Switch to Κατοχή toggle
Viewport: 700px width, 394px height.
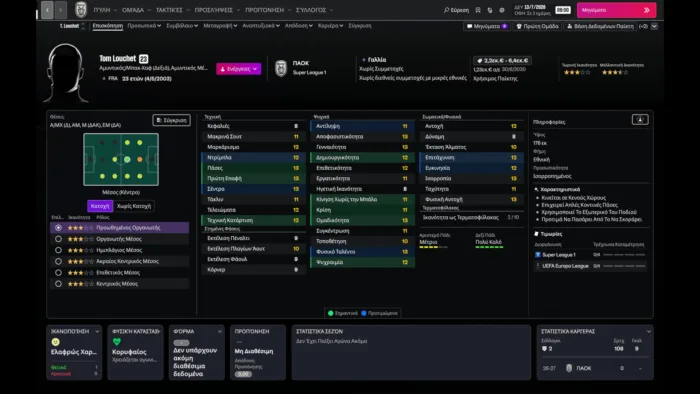click(x=100, y=206)
